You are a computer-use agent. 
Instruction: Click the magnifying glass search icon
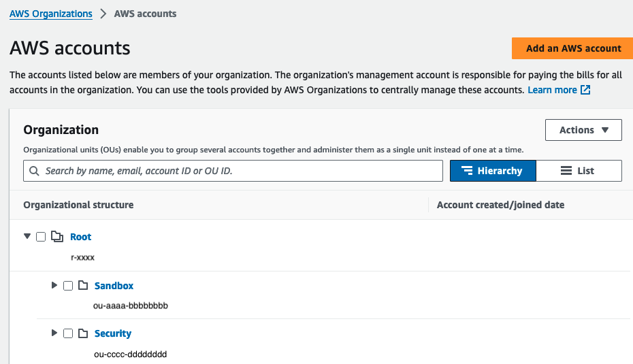tap(34, 171)
